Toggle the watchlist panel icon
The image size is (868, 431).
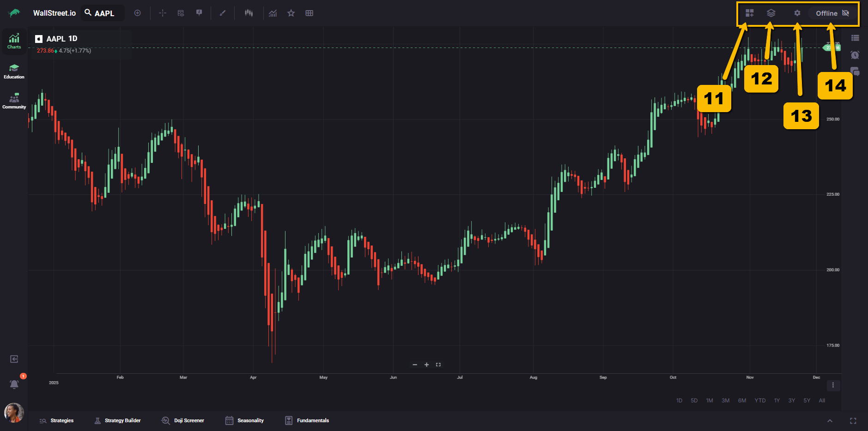(x=855, y=38)
